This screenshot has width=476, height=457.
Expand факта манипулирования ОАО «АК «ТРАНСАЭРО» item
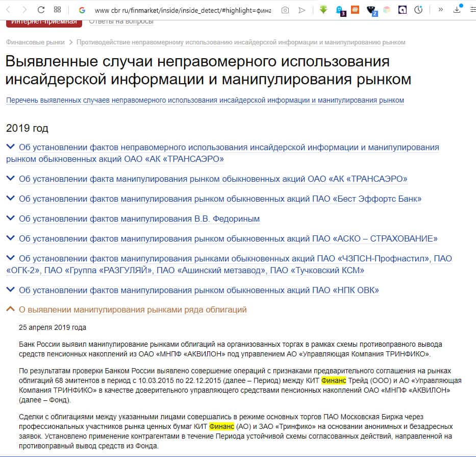[x=213, y=179]
